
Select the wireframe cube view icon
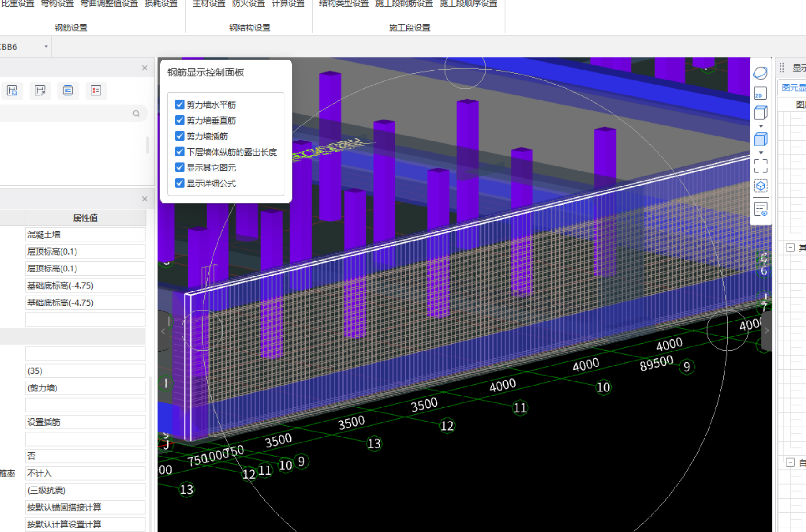tap(760, 112)
